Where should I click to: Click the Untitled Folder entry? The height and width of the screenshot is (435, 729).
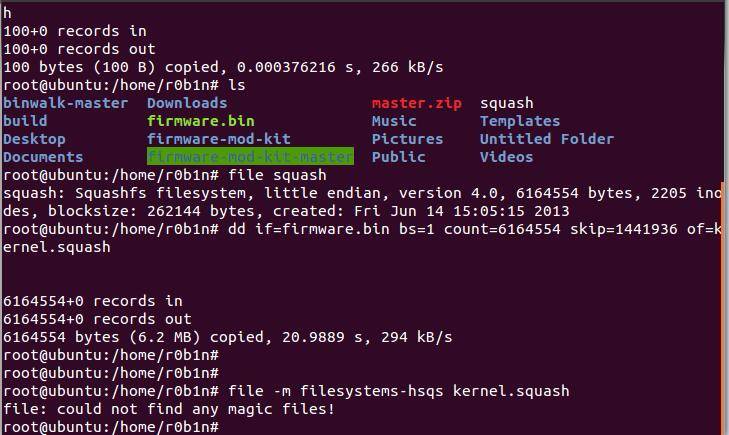(547, 139)
